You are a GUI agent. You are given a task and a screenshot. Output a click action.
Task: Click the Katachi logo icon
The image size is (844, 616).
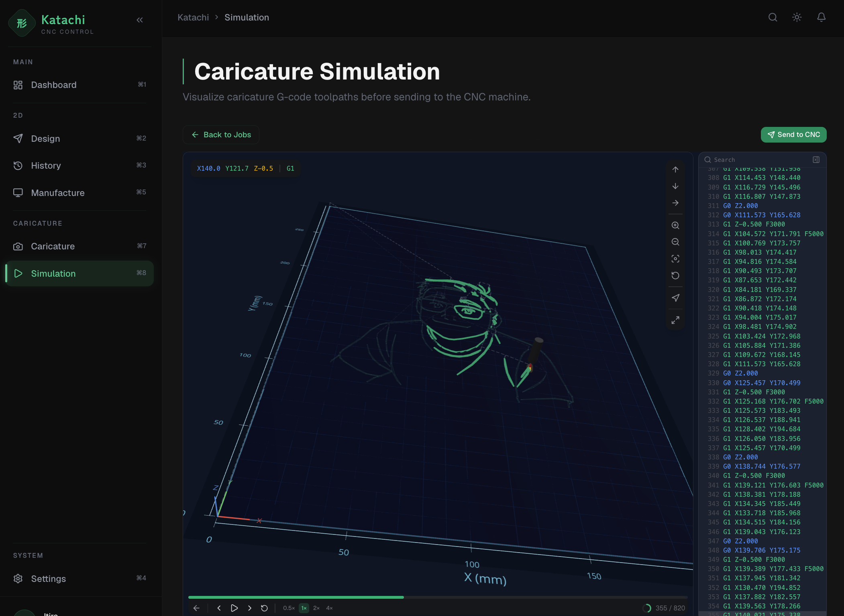coord(22,23)
